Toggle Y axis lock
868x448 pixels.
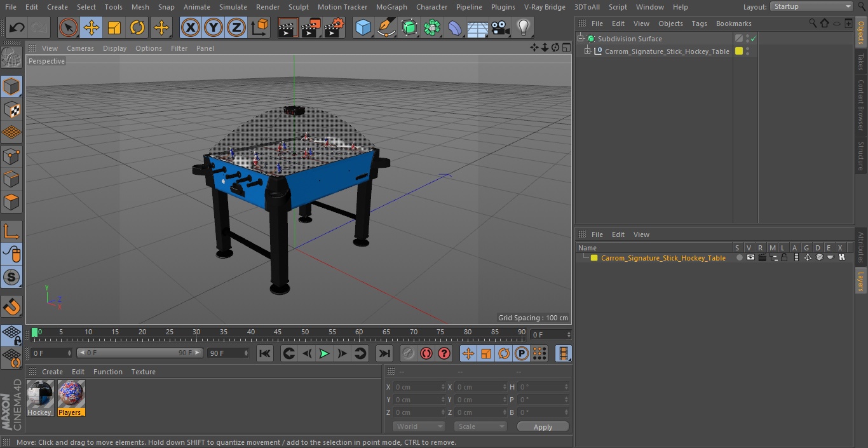214,27
